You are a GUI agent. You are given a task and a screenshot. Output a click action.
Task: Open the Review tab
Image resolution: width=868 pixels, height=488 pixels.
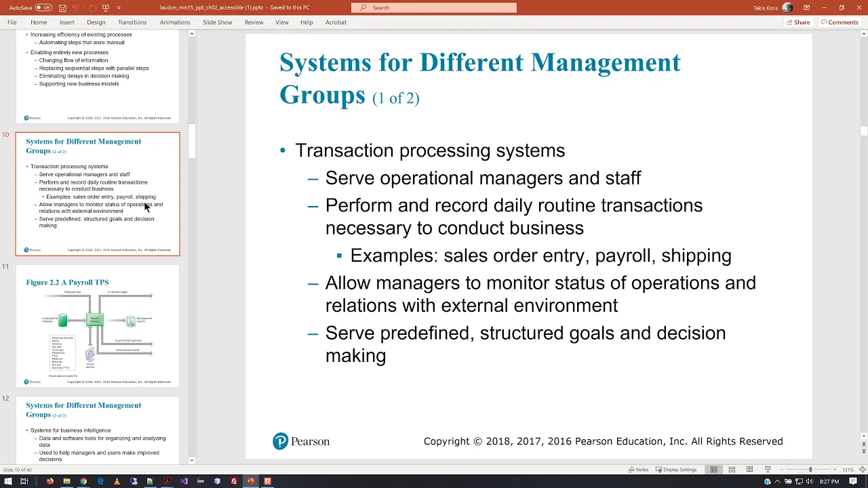(254, 22)
